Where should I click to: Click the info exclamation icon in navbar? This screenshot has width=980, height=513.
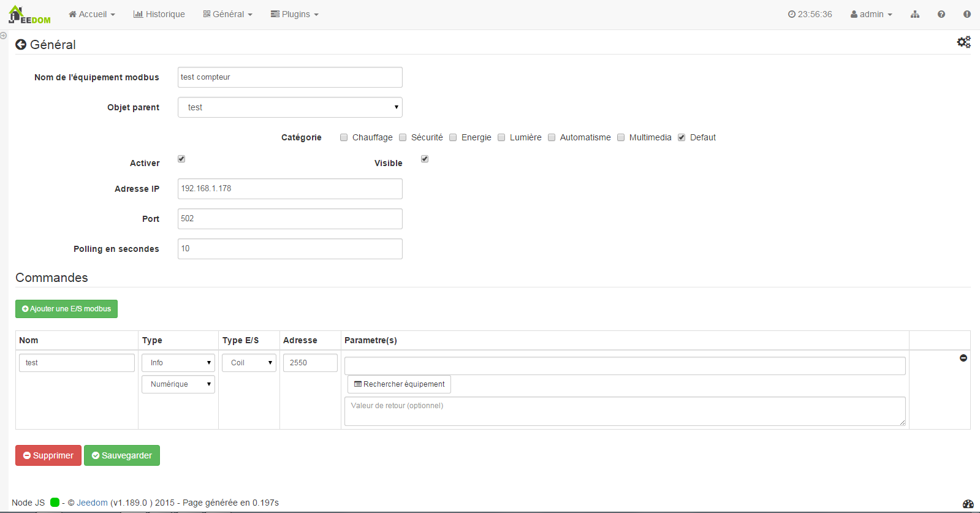[967, 14]
